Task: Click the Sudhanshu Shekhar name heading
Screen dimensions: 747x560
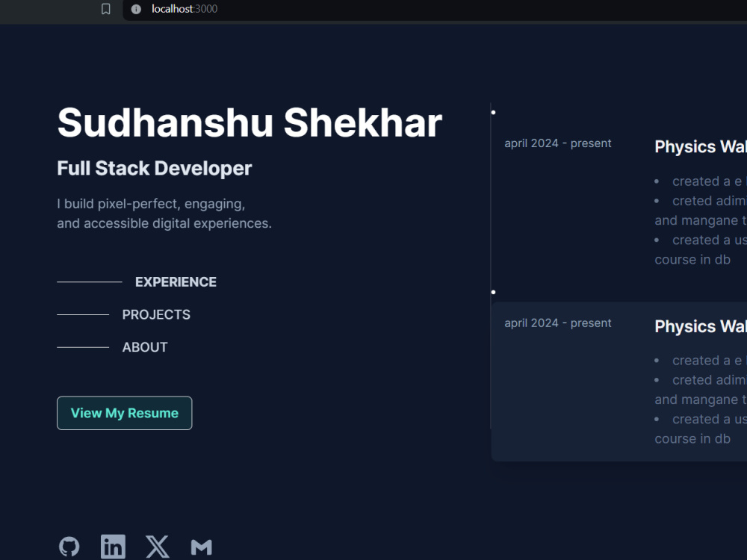Action: tap(249, 122)
